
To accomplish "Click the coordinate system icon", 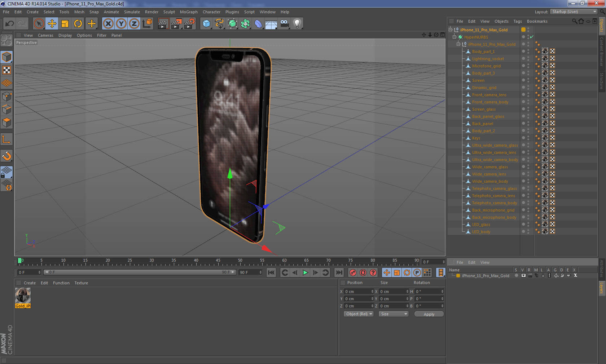I will (147, 24).
